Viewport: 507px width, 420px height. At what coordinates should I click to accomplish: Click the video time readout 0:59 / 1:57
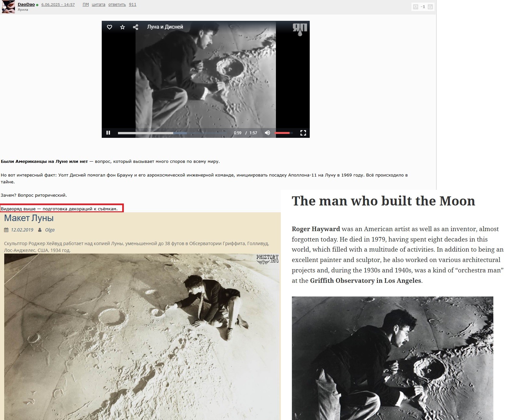[x=245, y=133]
